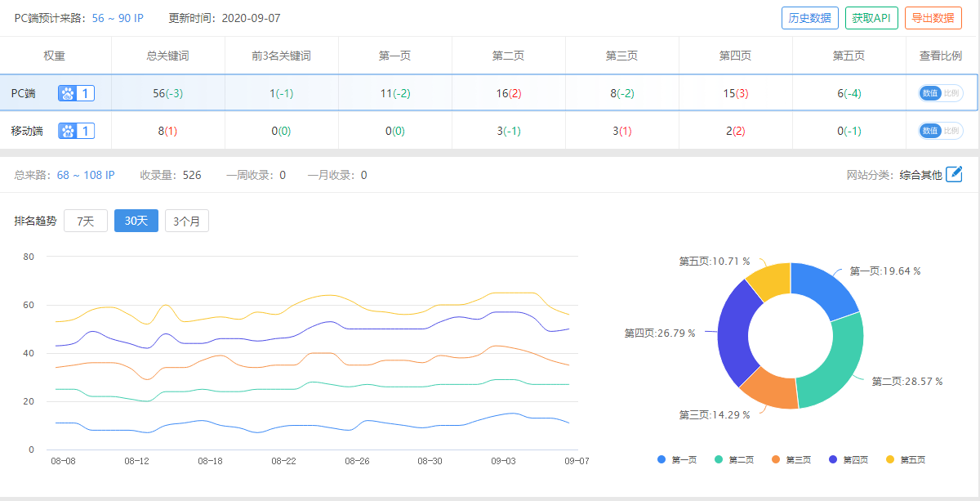Toggle the 第二页 legend marker
This screenshot has width=980, height=501.
719,460
